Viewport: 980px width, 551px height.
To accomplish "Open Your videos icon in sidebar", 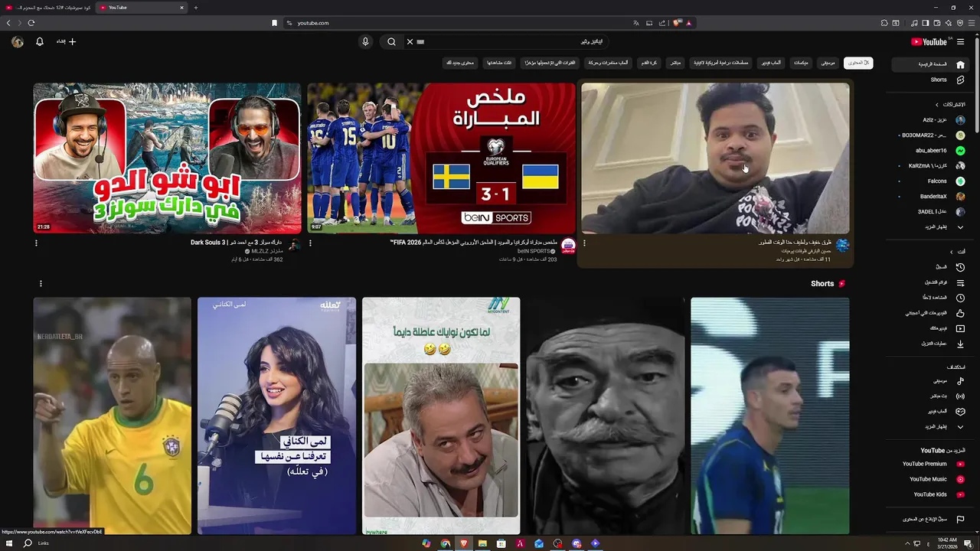I will pos(960,328).
